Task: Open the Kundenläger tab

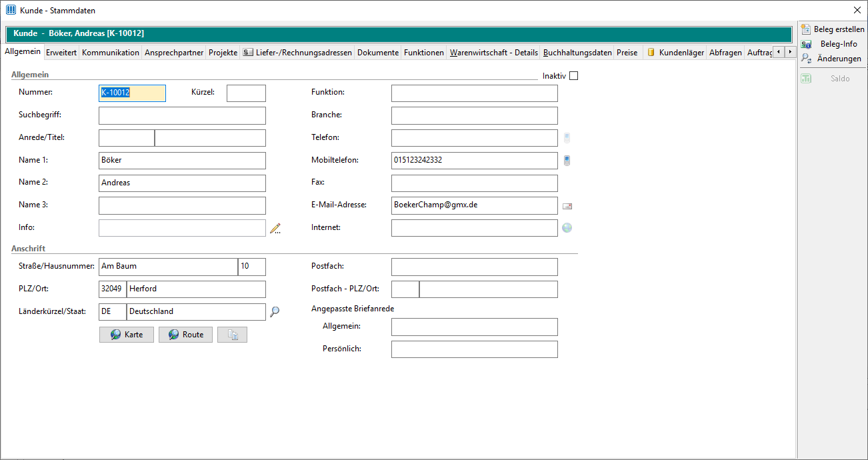Action: tap(675, 53)
